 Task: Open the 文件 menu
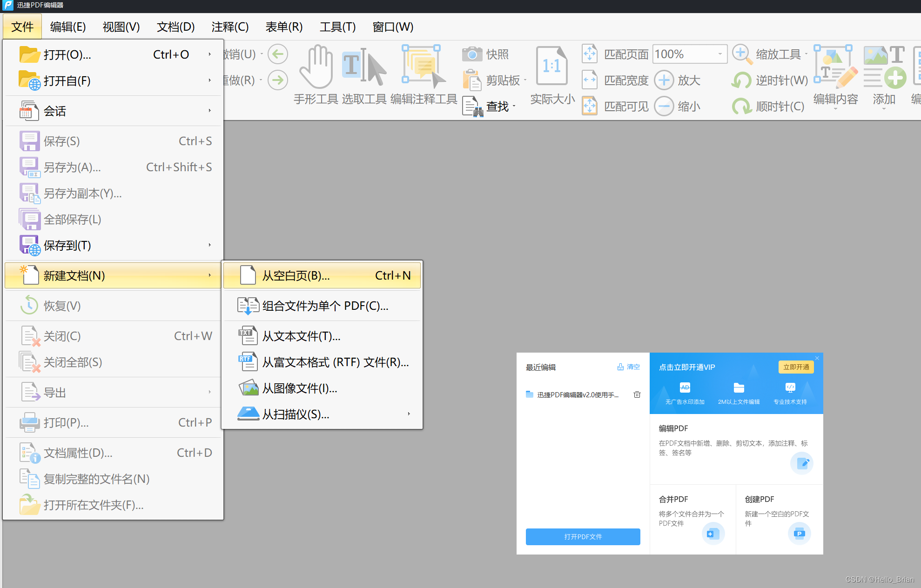[x=22, y=27]
